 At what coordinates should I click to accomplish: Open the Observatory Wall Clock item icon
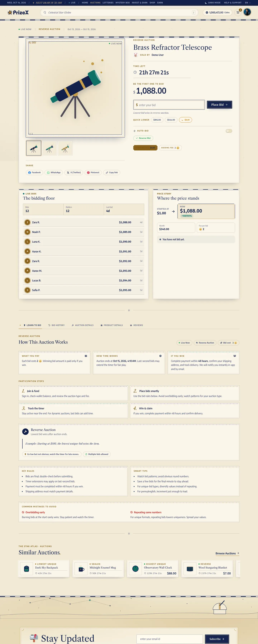(135, 569)
